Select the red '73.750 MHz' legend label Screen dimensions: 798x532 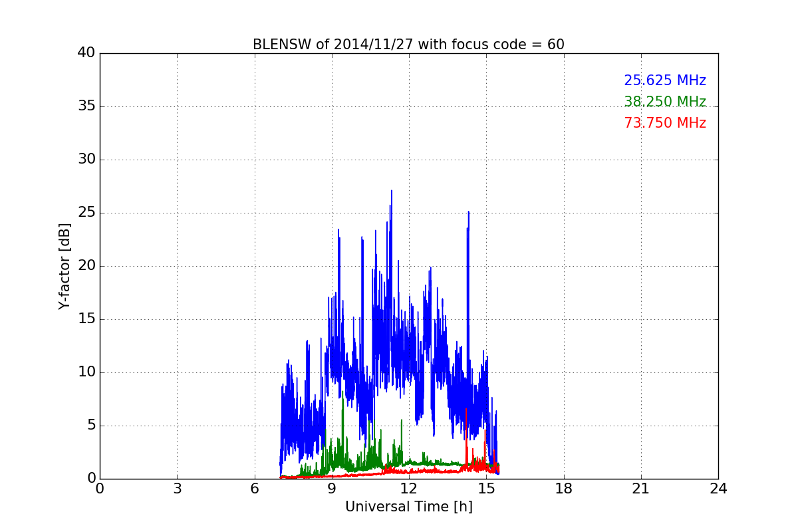(x=665, y=123)
